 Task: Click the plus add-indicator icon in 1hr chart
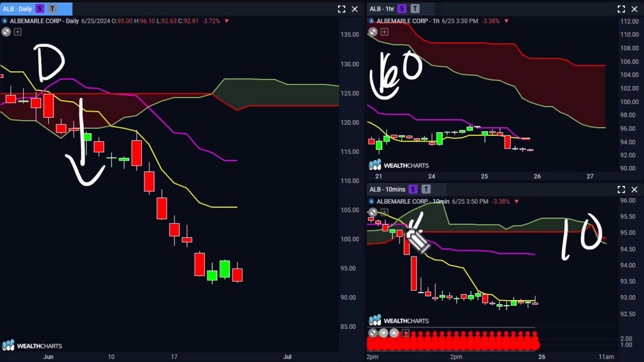pos(384,32)
